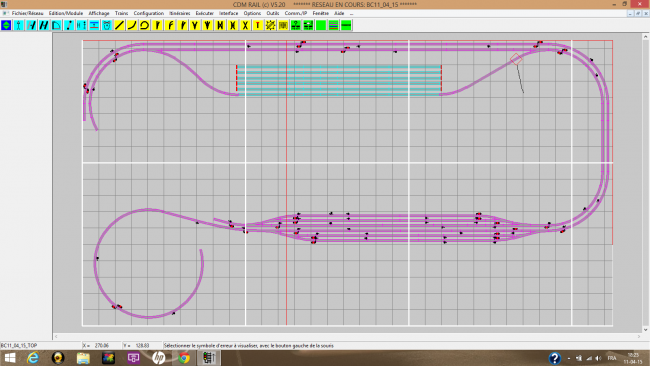Click the green multi-line stripes icon
The height and width of the screenshot is (366, 650).
(334, 25)
